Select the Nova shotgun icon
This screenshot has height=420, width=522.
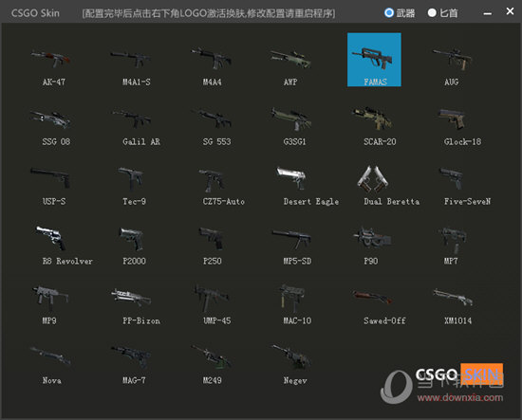point(50,356)
